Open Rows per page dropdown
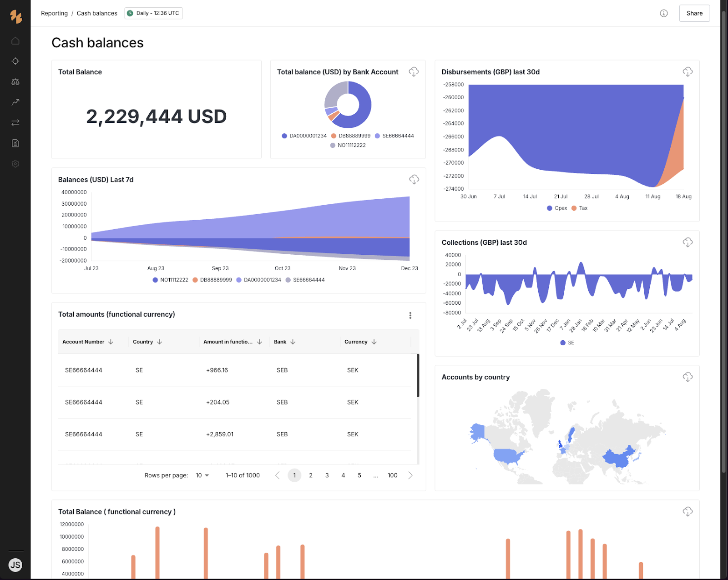The height and width of the screenshot is (580, 728). tap(202, 475)
